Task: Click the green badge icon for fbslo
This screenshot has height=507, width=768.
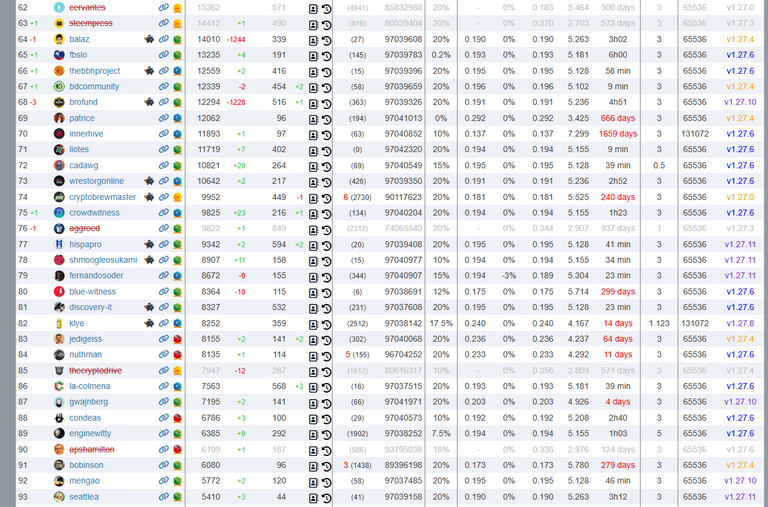Action: pyautogui.click(x=177, y=55)
